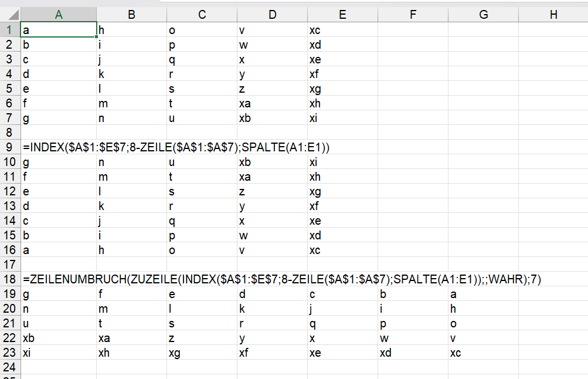Image resolution: width=588 pixels, height=379 pixels.
Task: Select row 24 header
Action: [x=10, y=367]
